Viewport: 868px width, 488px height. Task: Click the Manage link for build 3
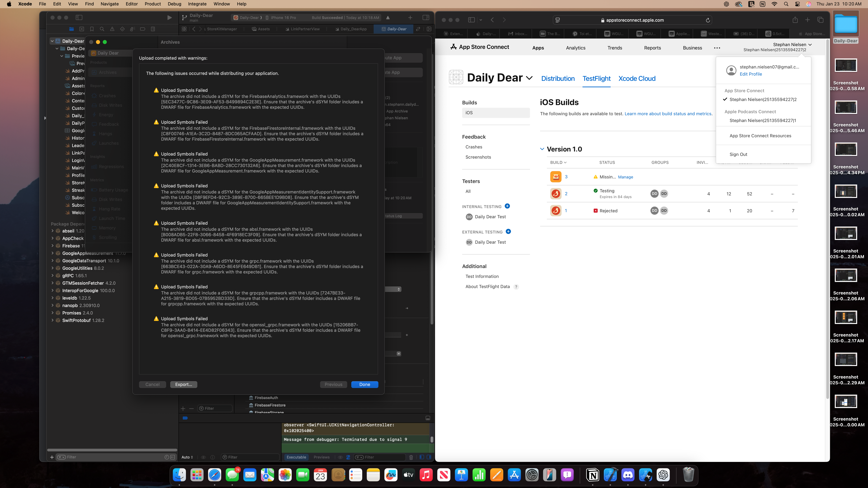[625, 177]
